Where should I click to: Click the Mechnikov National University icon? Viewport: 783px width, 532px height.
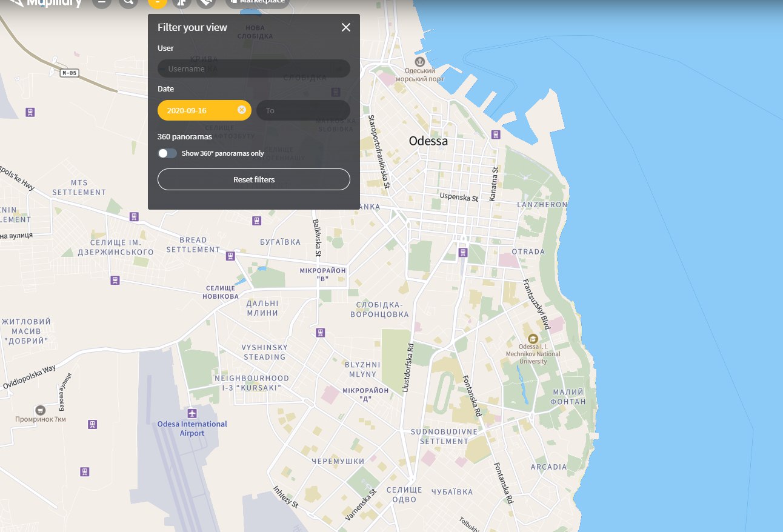pyautogui.click(x=533, y=339)
